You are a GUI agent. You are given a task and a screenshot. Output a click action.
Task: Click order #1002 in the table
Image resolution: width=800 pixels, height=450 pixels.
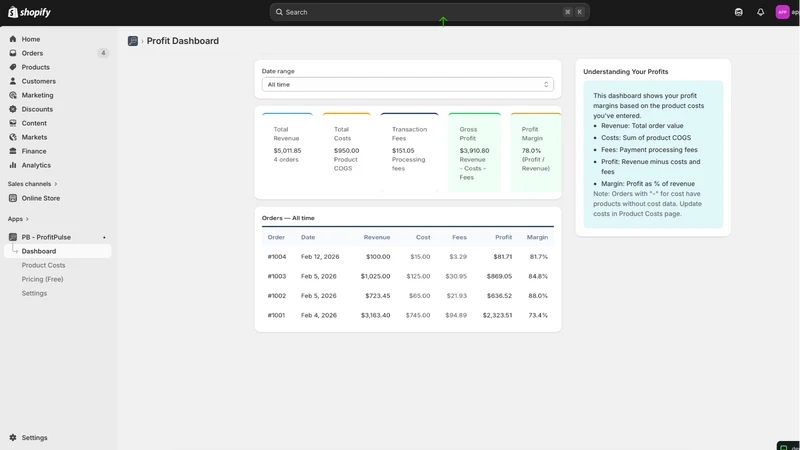tap(277, 295)
